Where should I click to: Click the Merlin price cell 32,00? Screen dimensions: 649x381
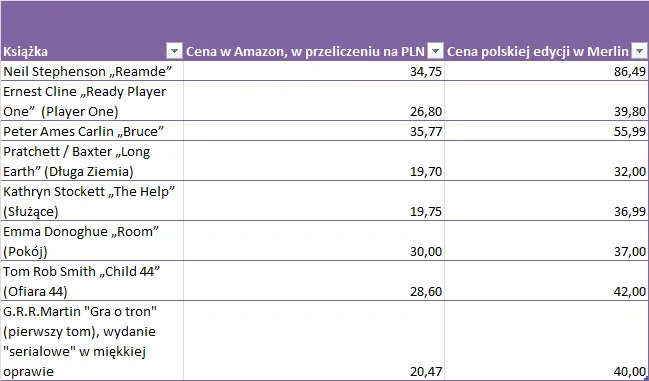click(547, 161)
